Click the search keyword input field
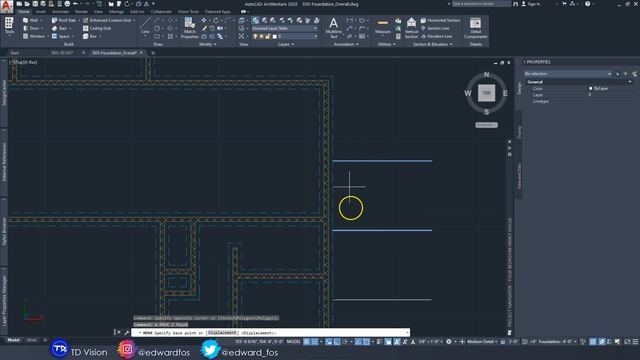This screenshot has width=640, height=360. [x=481, y=4]
